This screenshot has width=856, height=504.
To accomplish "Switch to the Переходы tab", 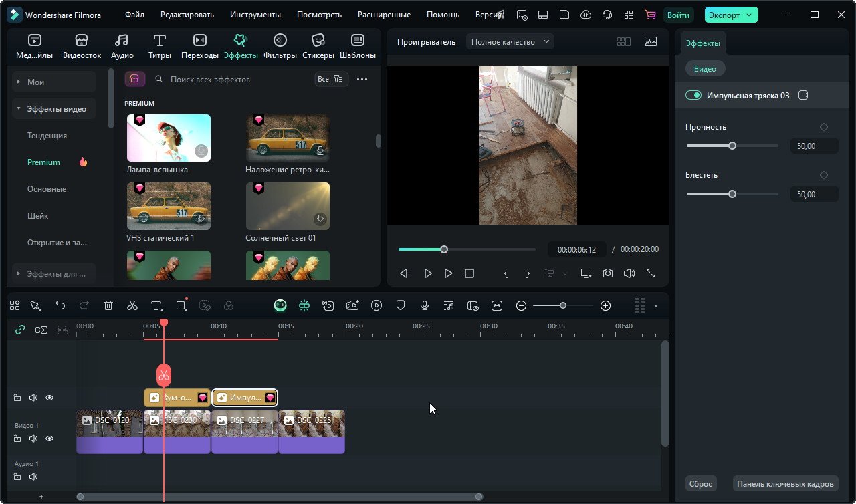I will 199,47.
